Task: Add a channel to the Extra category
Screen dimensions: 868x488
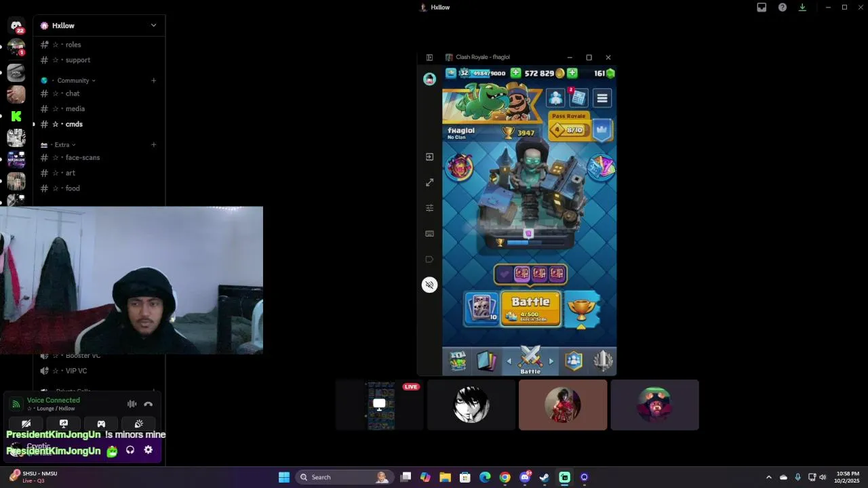Action: [153, 144]
